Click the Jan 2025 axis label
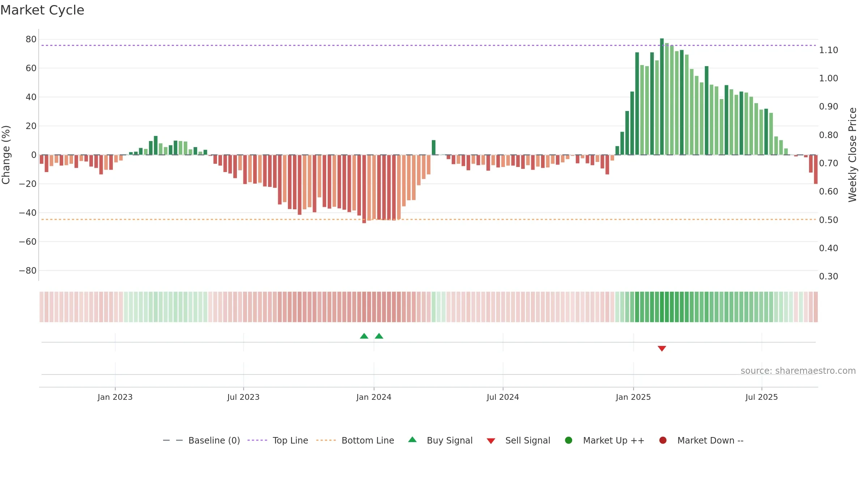Screen dimensions: 868x488 pyautogui.click(x=633, y=397)
